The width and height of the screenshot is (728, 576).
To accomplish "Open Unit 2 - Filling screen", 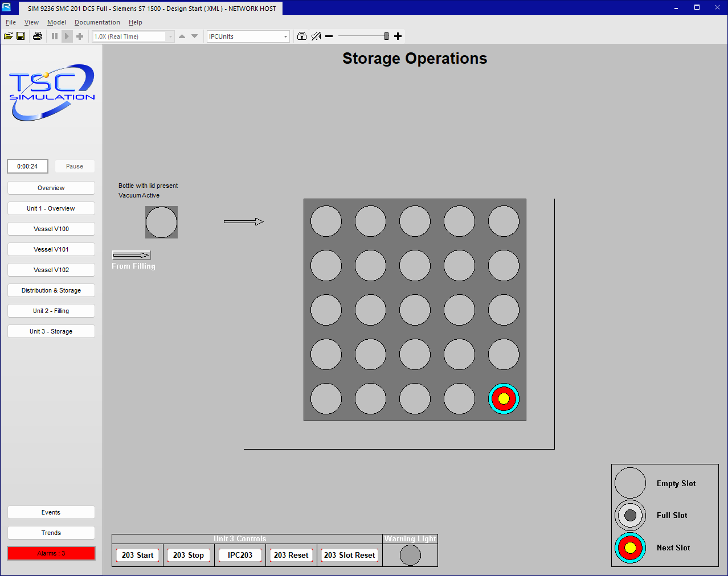I will pyautogui.click(x=51, y=311).
